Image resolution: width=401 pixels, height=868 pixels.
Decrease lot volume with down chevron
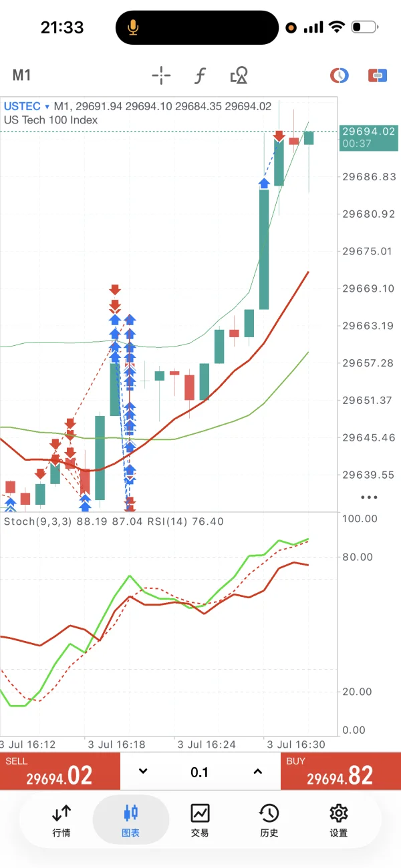click(x=142, y=772)
